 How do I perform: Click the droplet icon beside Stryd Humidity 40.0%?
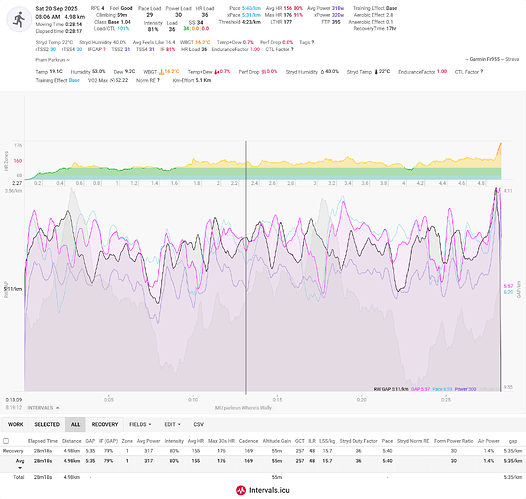click(x=322, y=72)
